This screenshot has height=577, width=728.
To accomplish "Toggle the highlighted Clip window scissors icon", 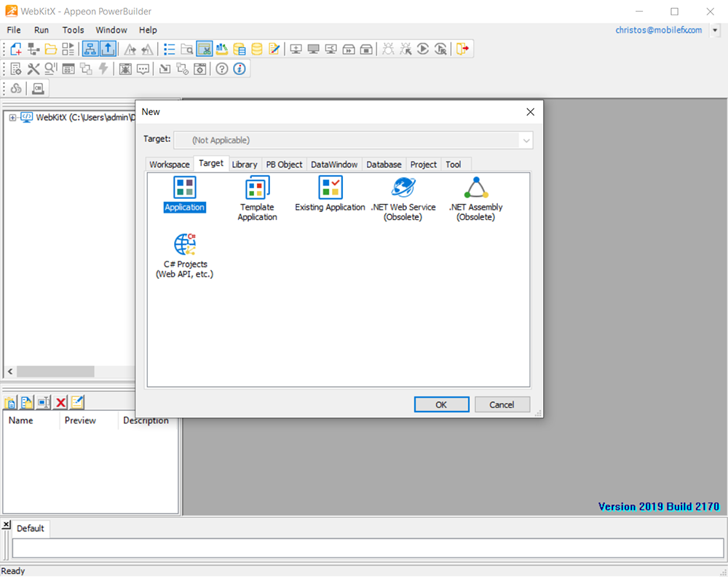I will [x=205, y=49].
